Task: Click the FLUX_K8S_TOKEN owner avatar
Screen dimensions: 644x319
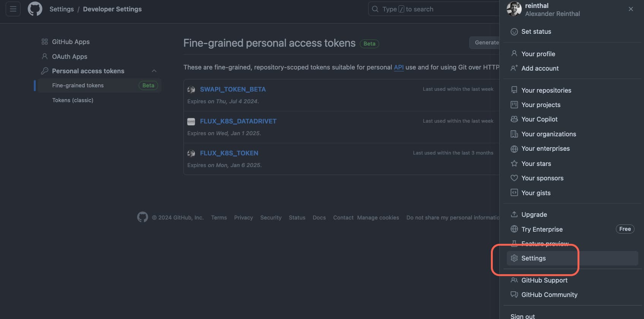Action: point(191,153)
